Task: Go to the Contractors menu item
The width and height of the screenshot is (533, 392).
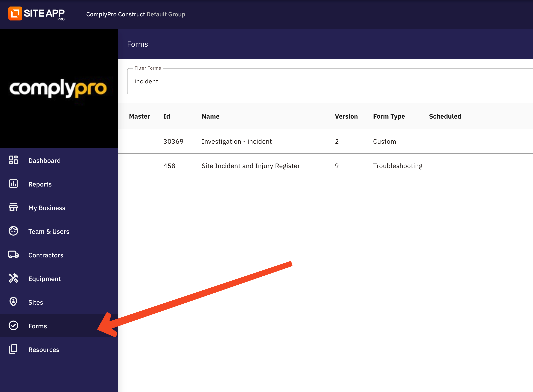Action: coord(46,255)
